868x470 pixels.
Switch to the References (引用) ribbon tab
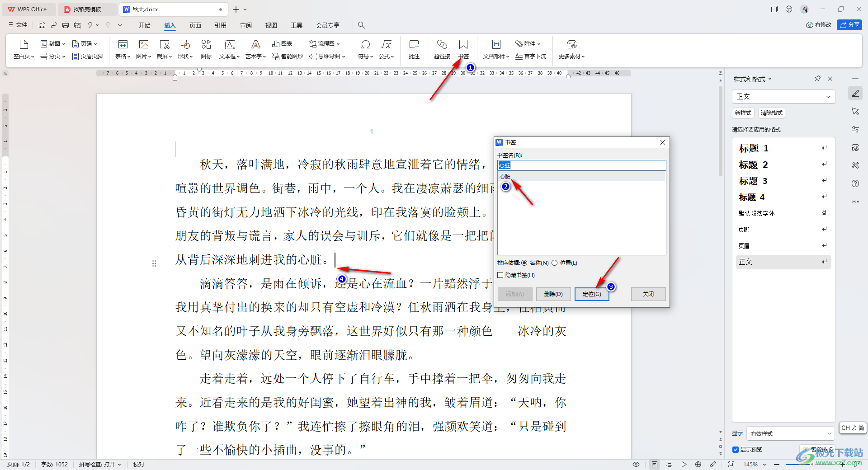coord(220,25)
